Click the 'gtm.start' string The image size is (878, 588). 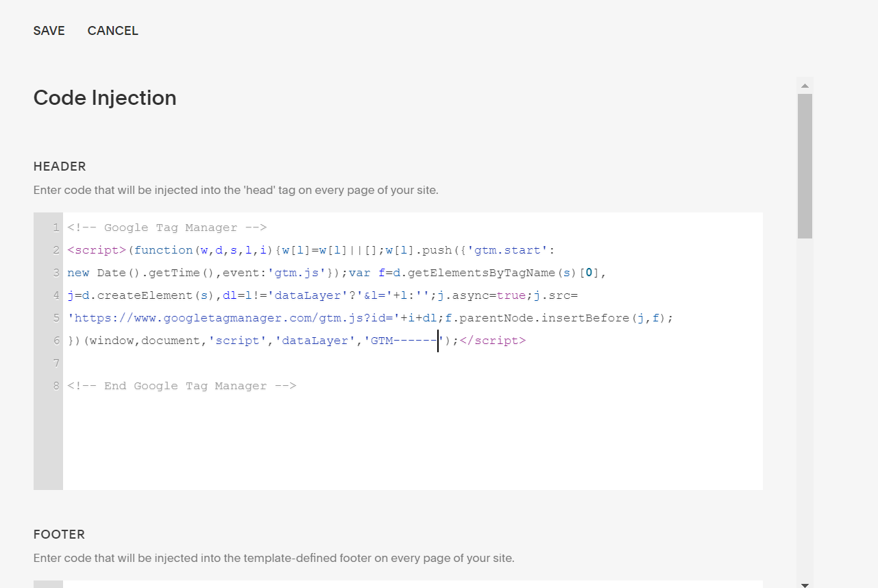coord(508,250)
